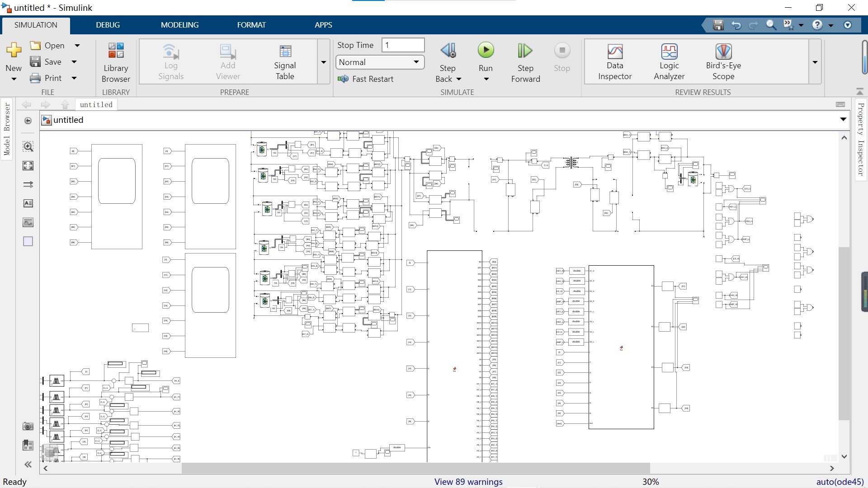Launch the Logic Analyzer
This screenshot has width=868, height=488.
point(669,62)
